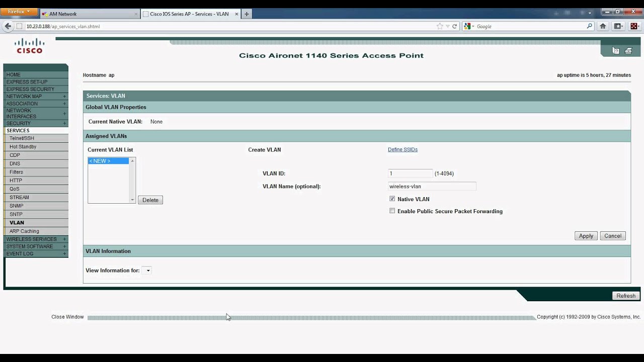Open the View Information for dropdown
Screen dimensions: 644x362
[x=146, y=270]
